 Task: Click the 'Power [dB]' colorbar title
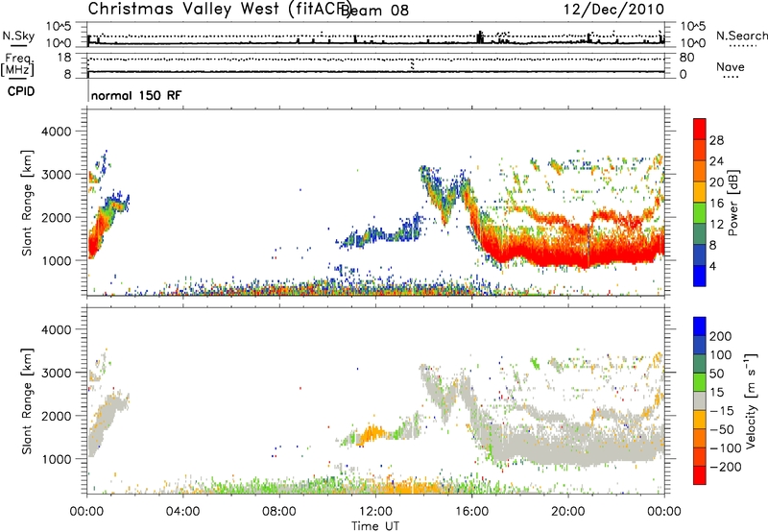tap(733, 203)
